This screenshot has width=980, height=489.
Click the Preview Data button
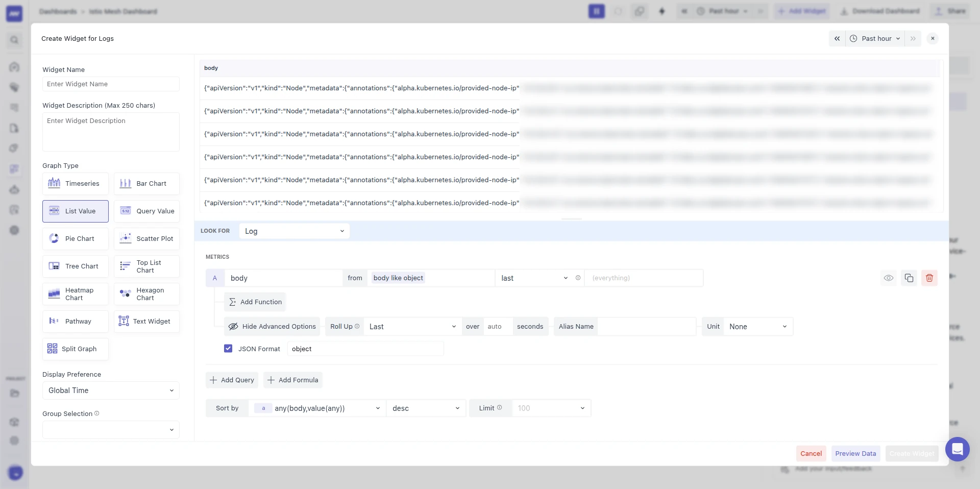tap(855, 454)
